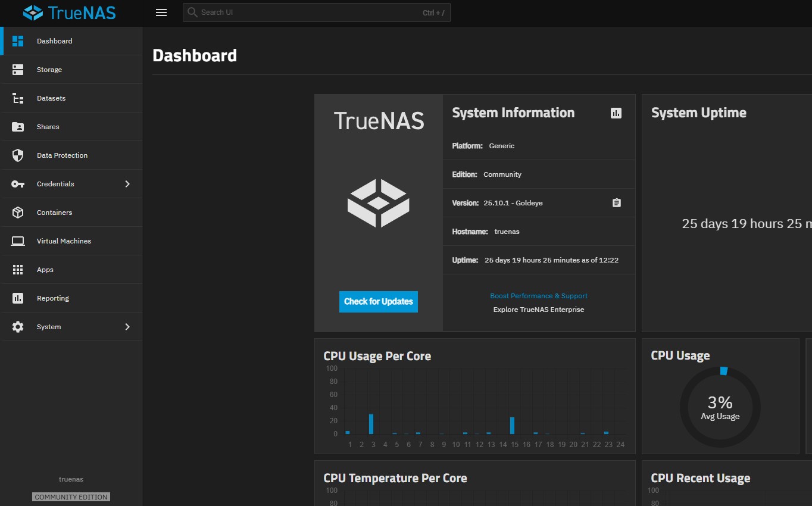Image resolution: width=812 pixels, height=506 pixels.
Task: Open the Reporting chart icon
Action: click(x=17, y=298)
